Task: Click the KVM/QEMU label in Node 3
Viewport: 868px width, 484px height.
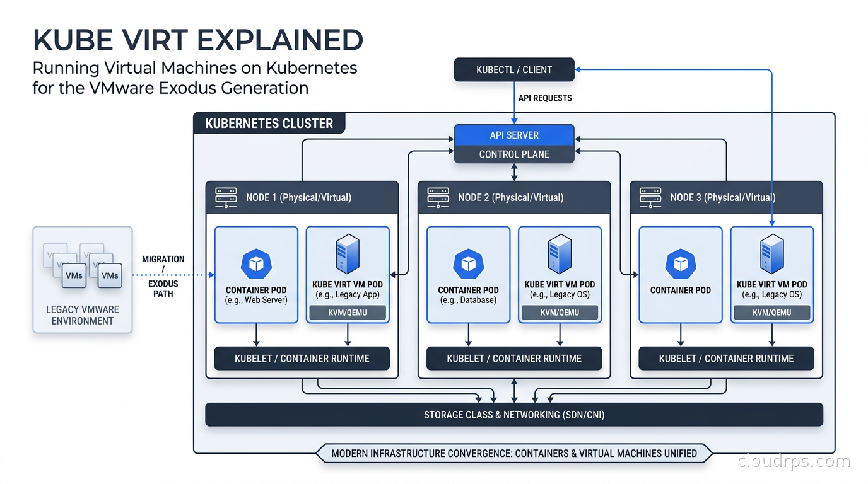Action: point(771,313)
